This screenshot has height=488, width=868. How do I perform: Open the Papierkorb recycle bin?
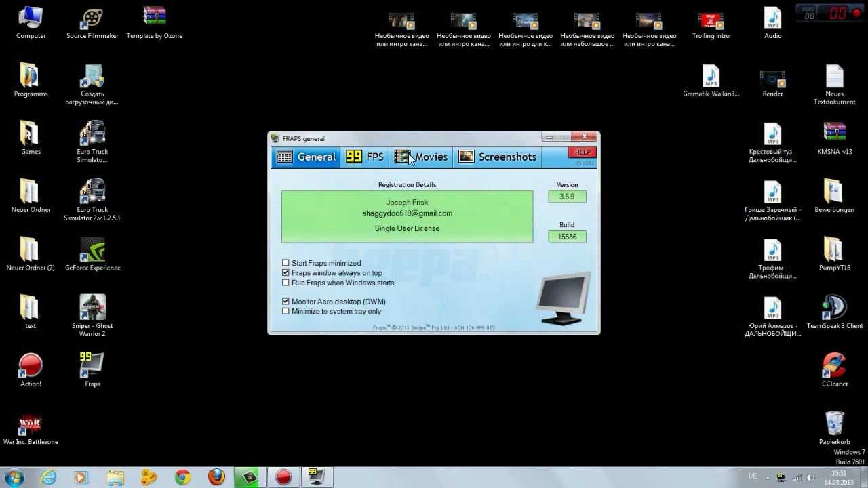pos(834,428)
